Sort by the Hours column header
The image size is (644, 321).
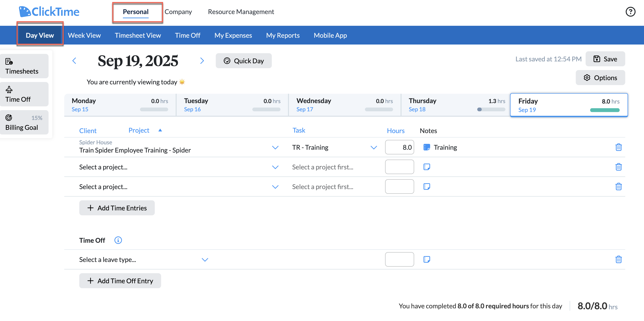pyautogui.click(x=395, y=131)
